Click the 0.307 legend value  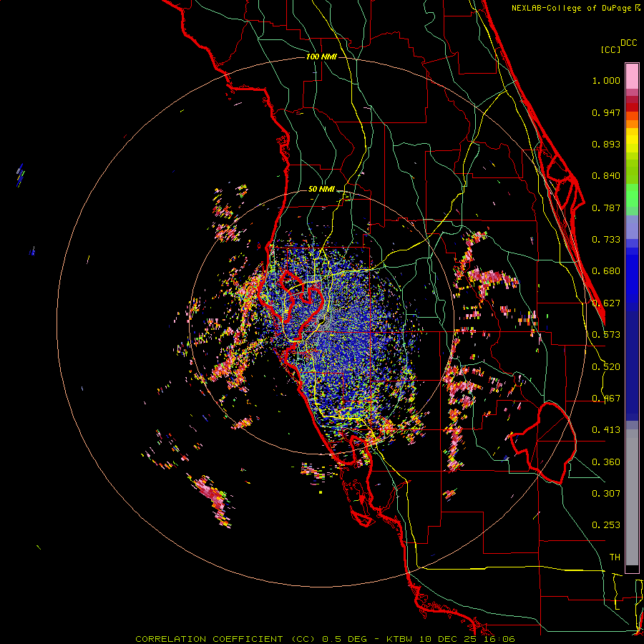(606, 494)
